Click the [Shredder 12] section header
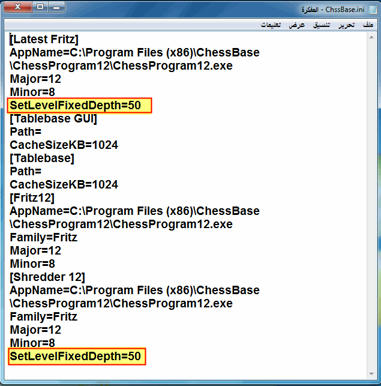The width and height of the screenshot is (381, 386). tap(47, 277)
